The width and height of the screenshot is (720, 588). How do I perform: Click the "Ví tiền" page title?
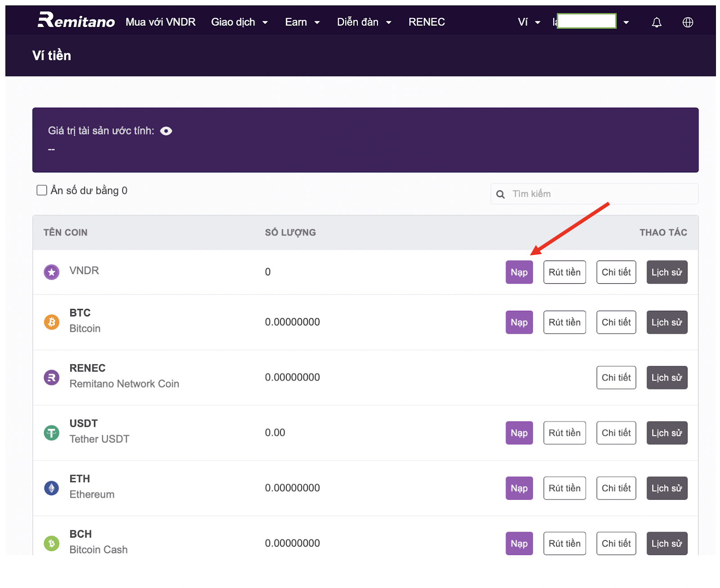(x=52, y=55)
